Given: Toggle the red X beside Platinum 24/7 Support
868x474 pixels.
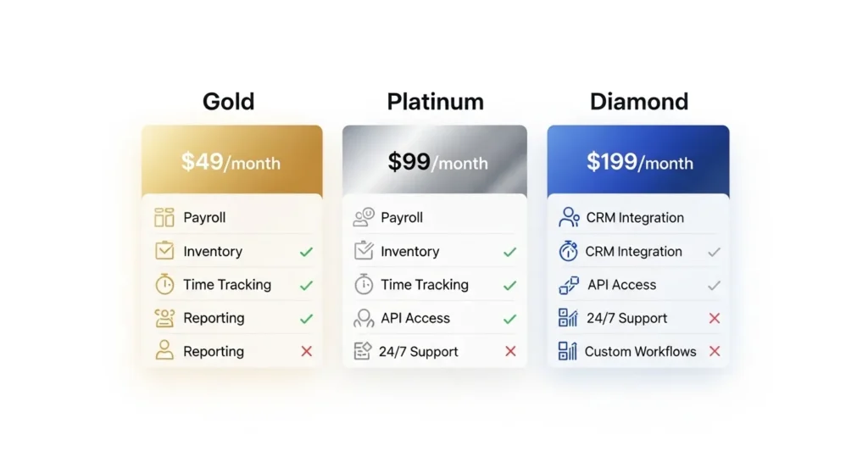Looking at the screenshot, I should point(510,351).
